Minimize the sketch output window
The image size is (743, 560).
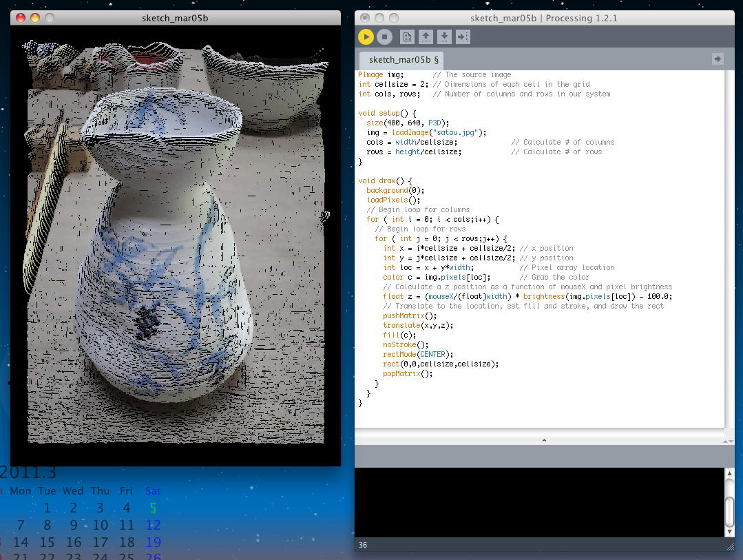[x=35, y=18]
